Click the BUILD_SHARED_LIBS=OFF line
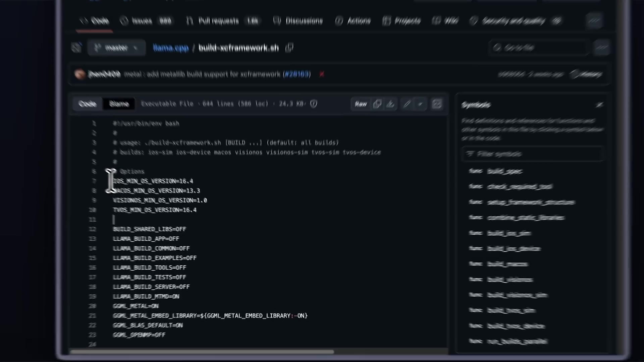This screenshot has width=644, height=362. pyautogui.click(x=149, y=229)
